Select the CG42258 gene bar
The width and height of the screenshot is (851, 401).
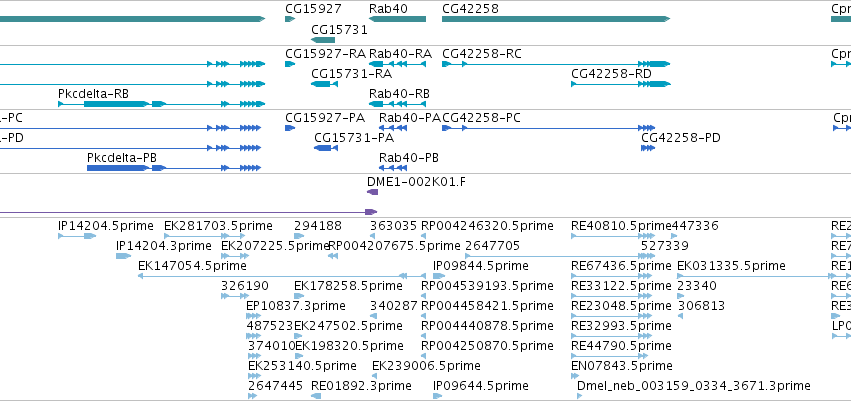coord(556,19)
